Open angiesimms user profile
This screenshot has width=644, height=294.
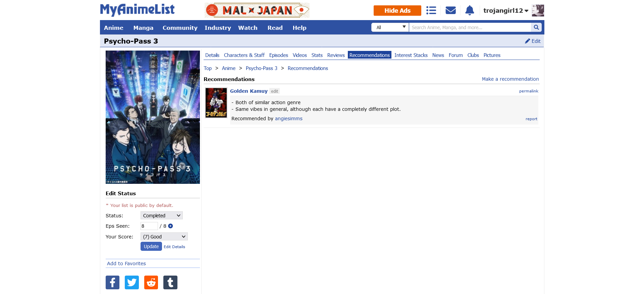[289, 119]
